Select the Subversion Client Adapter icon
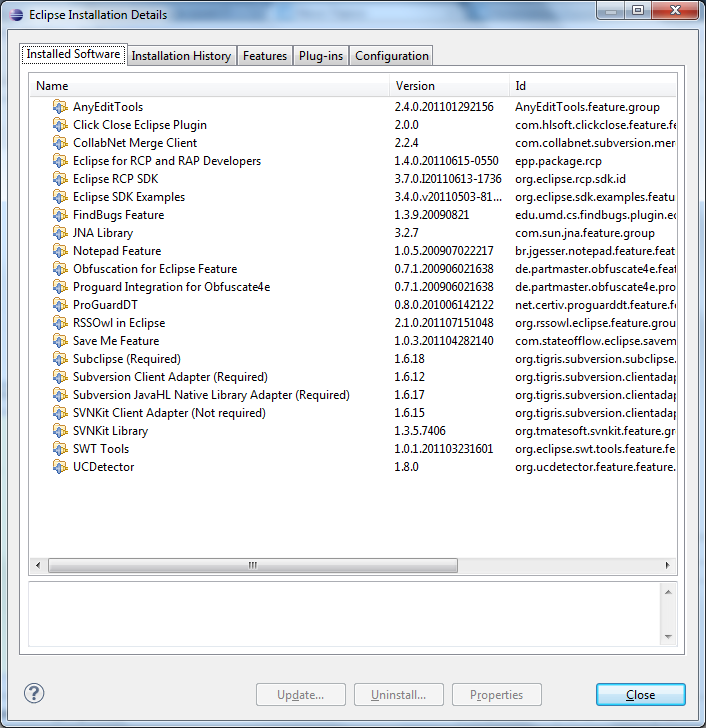Viewport: 706px width, 728px height. coord(59,377)
